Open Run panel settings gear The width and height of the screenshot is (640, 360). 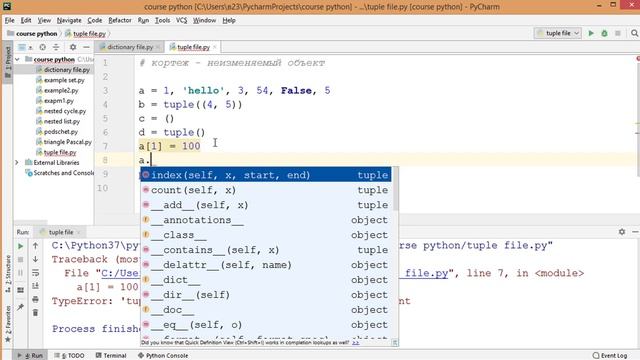(x=622, y=231)
